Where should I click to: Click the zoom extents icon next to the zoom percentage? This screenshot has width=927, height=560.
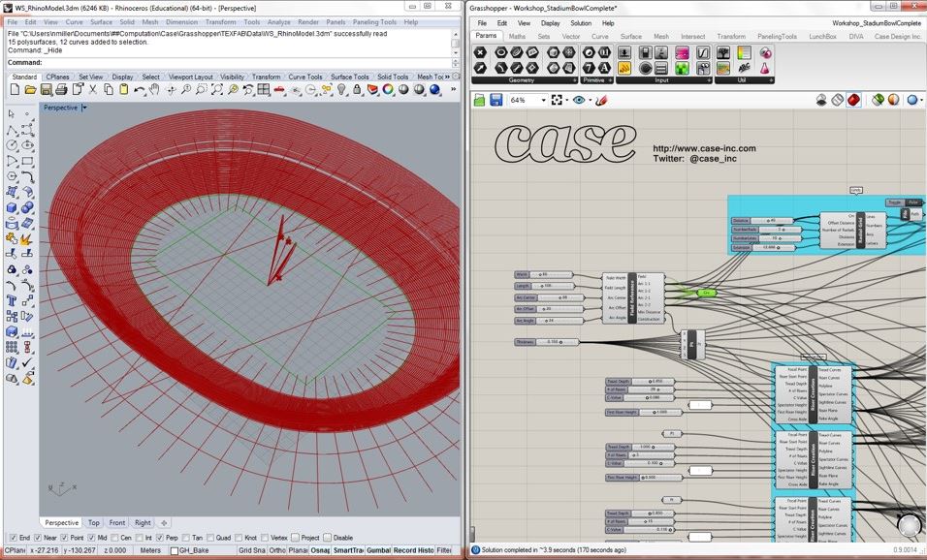(557, 100)
